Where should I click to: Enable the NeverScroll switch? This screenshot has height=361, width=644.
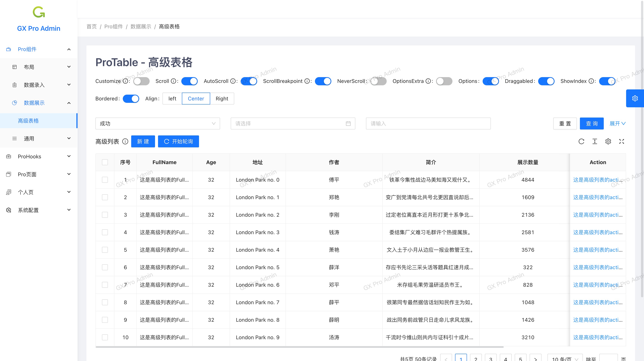click(x=378, y=81)
